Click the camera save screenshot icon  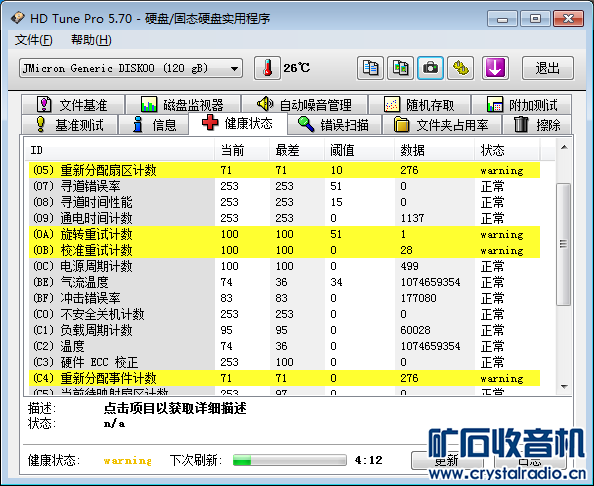(430, 68)
